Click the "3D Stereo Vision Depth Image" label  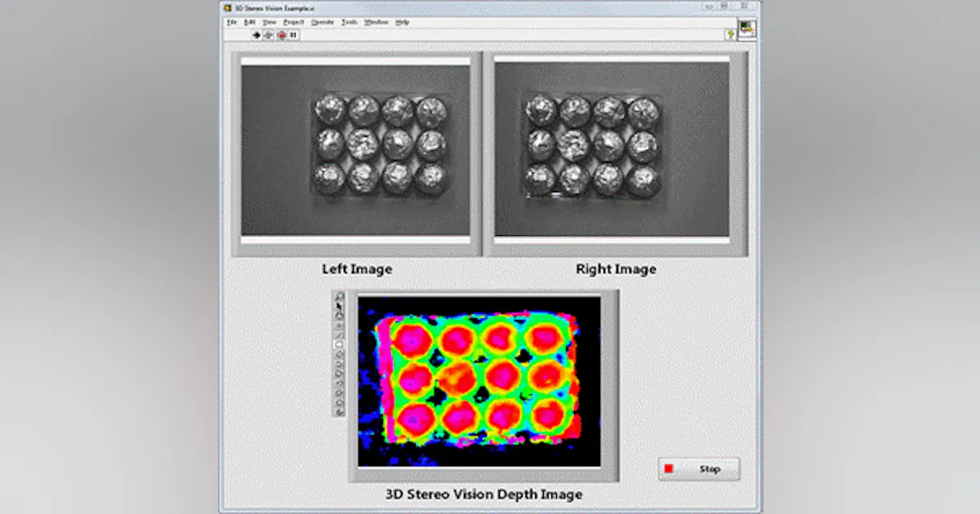pos(483,494)
